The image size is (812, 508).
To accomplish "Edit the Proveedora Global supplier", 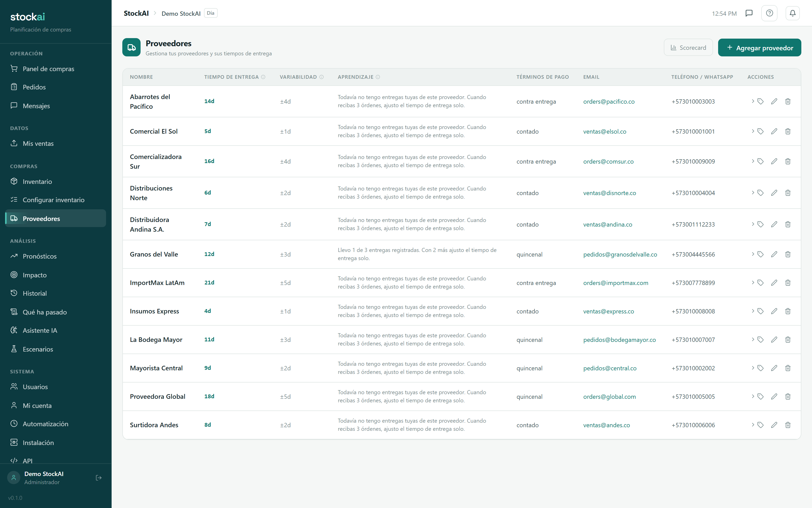I will 774,396.
